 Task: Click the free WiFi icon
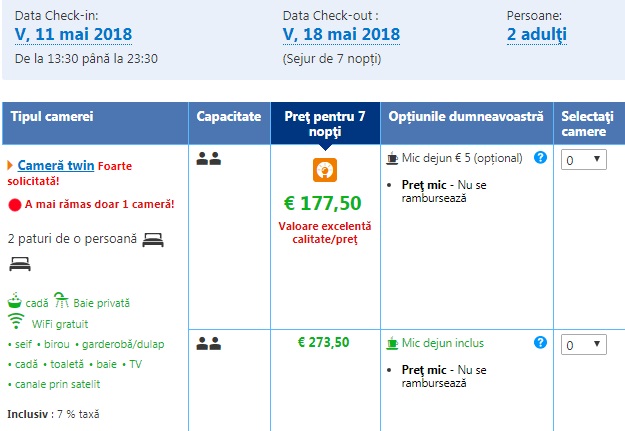15,321
